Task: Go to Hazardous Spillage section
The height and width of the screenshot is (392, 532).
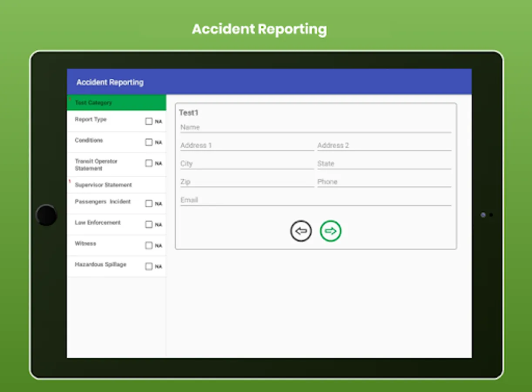Action: pyautogui.click(x=116, y=267)
